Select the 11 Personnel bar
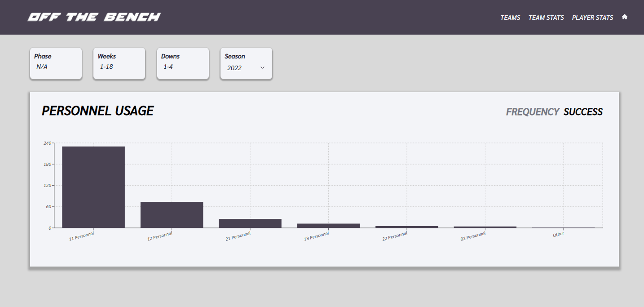 93,187
